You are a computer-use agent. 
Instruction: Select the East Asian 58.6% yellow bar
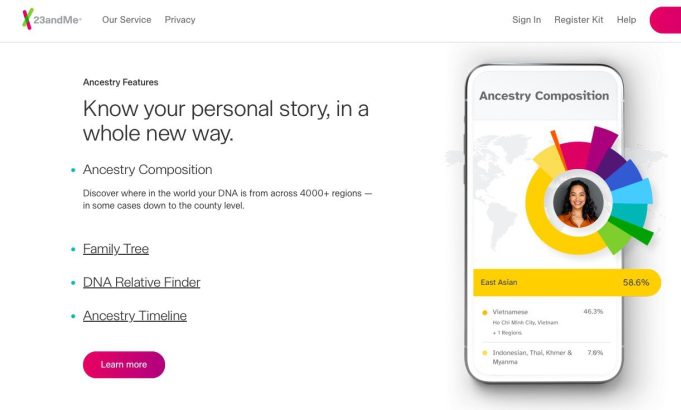pos(567,282)
